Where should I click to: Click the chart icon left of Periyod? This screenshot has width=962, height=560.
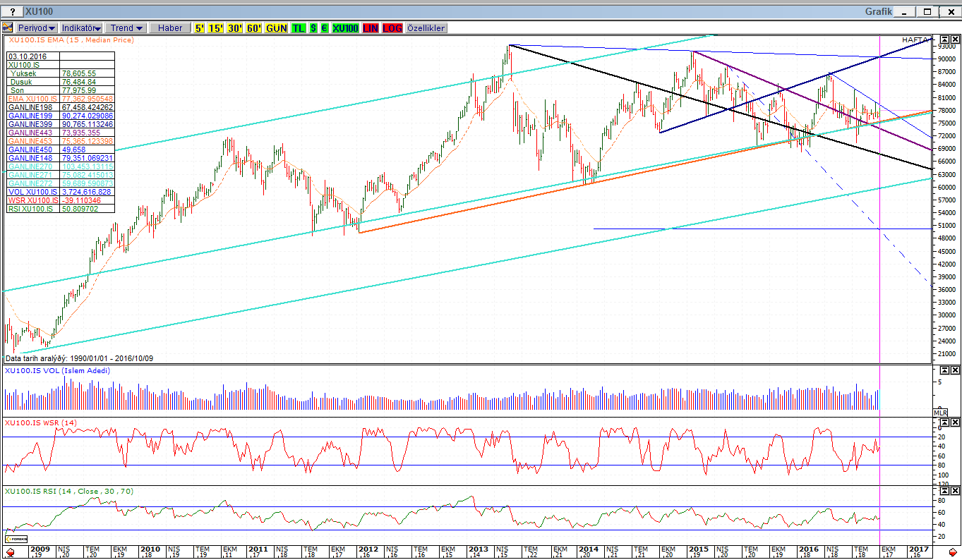coord(8,28)
